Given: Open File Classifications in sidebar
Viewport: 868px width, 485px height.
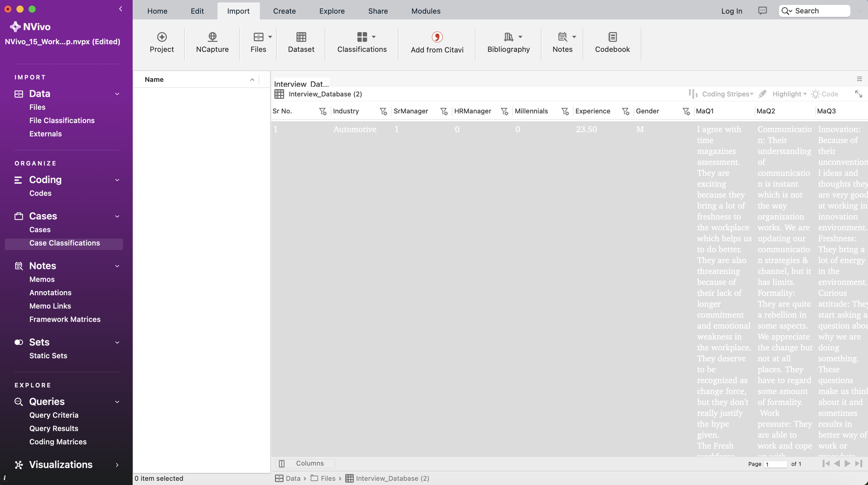Looking at the screenshot, I should coord(62,120).
